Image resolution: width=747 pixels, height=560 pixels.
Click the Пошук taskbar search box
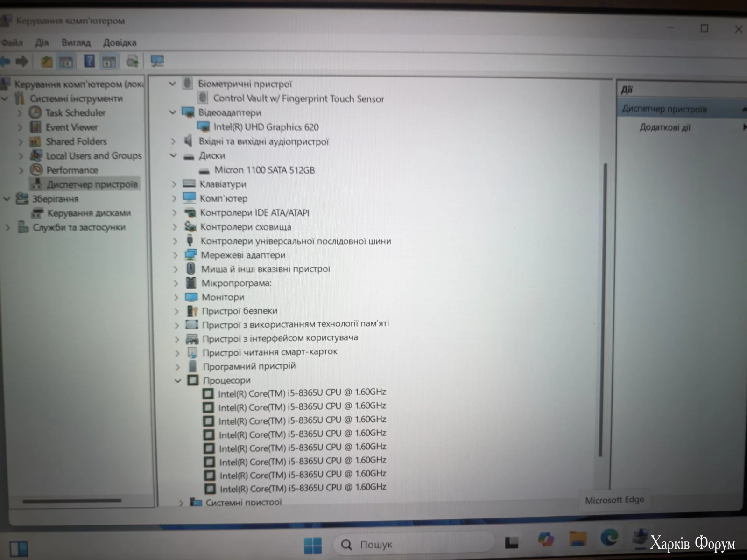pos(413,544)
